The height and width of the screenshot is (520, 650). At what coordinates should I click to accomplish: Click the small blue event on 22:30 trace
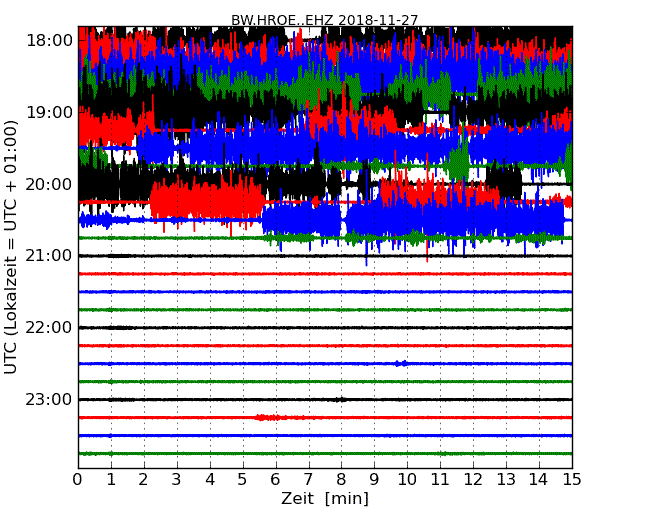coord(401,364)
